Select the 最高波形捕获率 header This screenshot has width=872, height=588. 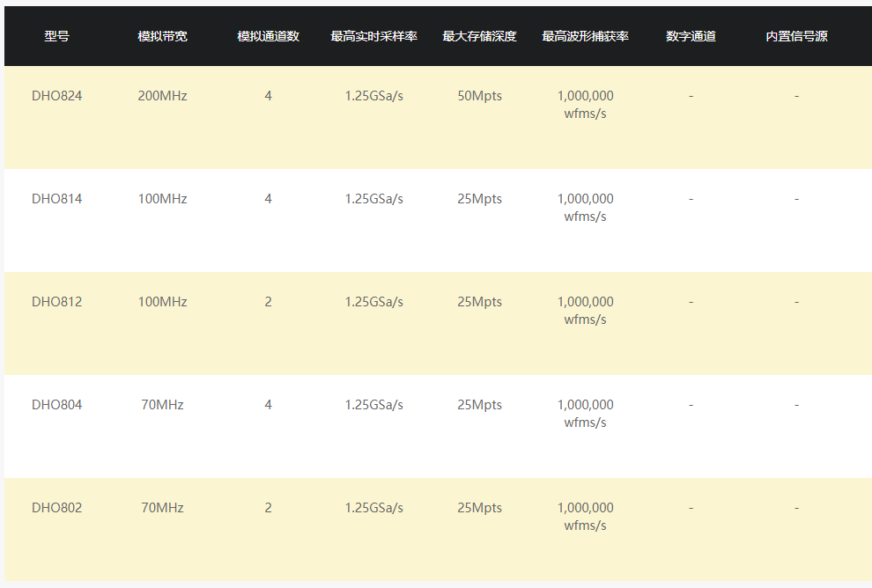point(585,36)
